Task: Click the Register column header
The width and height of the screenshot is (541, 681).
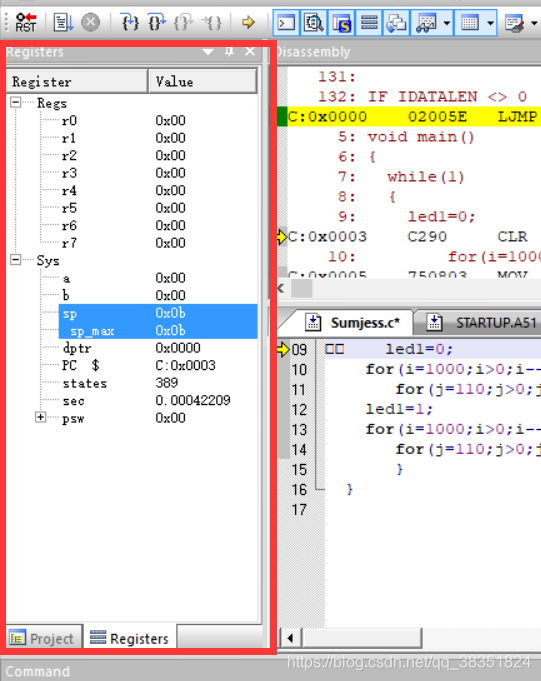Action: click(77, 81)
